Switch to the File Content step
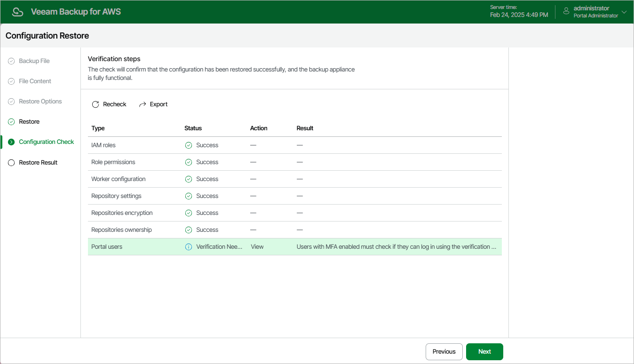634x364 pixels. 35,81
